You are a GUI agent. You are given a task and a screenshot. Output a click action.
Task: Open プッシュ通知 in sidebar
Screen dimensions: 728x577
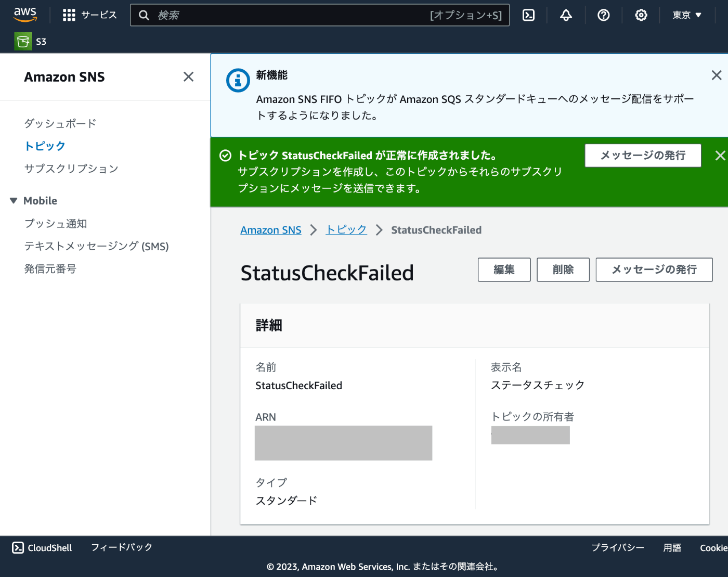tap(56, 223)
